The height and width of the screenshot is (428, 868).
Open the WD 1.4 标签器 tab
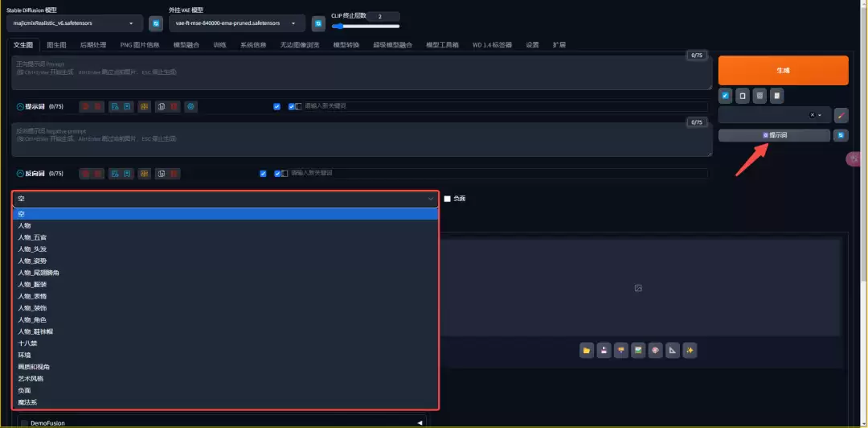coord(492,45)
